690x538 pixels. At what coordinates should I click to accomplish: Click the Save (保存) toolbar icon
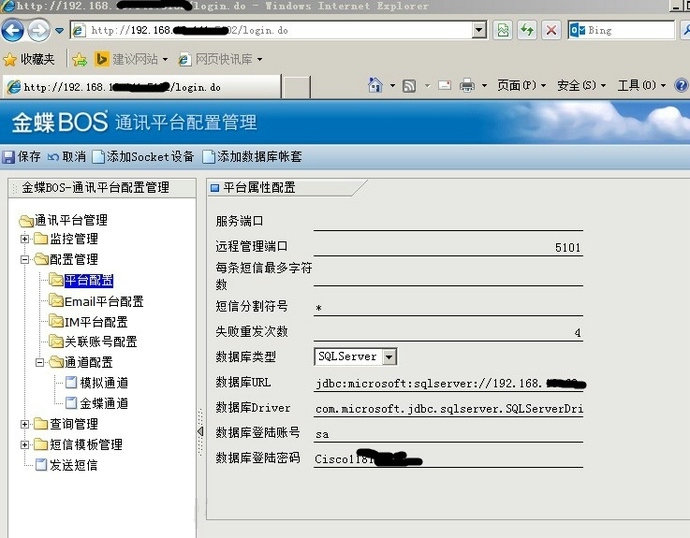pos(8,157)
